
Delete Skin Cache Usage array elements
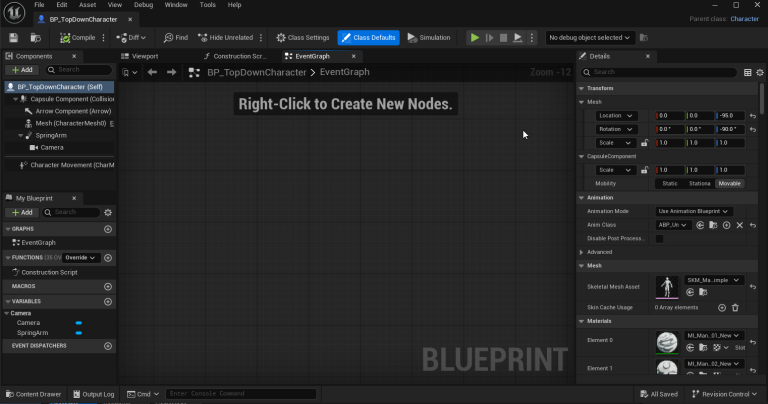[735, 308]
